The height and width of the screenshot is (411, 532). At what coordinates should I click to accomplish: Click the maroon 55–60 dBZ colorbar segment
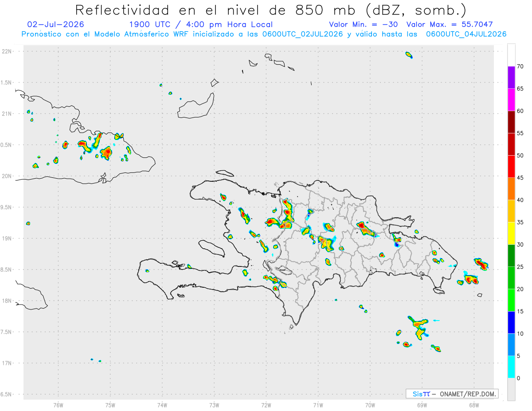(x=511, y=122)
